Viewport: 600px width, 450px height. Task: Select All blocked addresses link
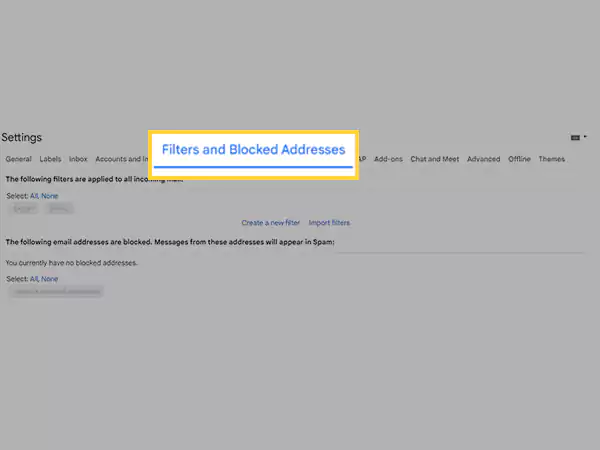(34, 279)
